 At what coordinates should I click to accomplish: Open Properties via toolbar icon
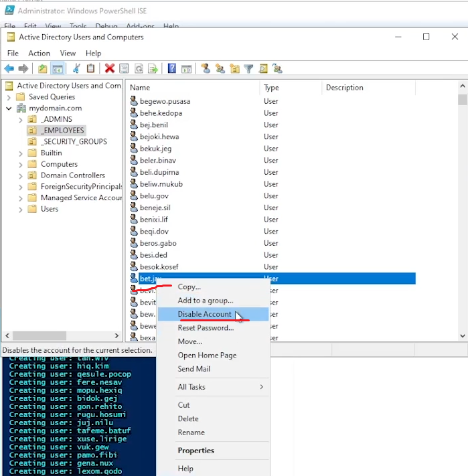pos(124,68)
